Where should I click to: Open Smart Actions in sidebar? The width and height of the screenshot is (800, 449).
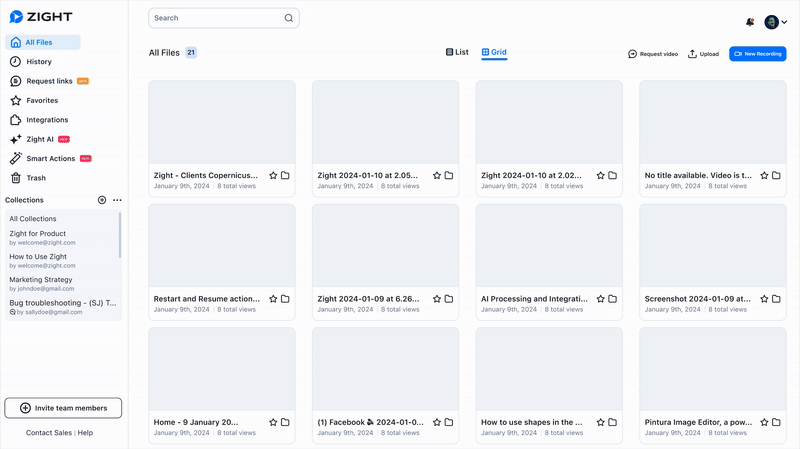click(50, 159)
